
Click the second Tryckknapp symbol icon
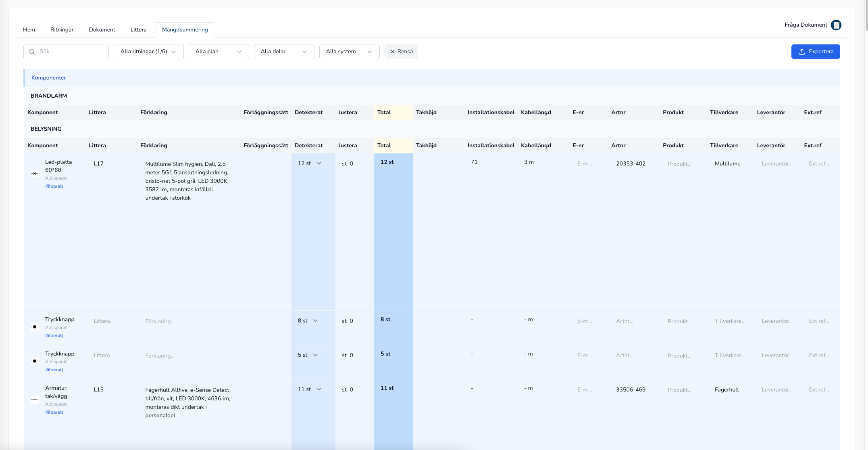click(35, 361)
